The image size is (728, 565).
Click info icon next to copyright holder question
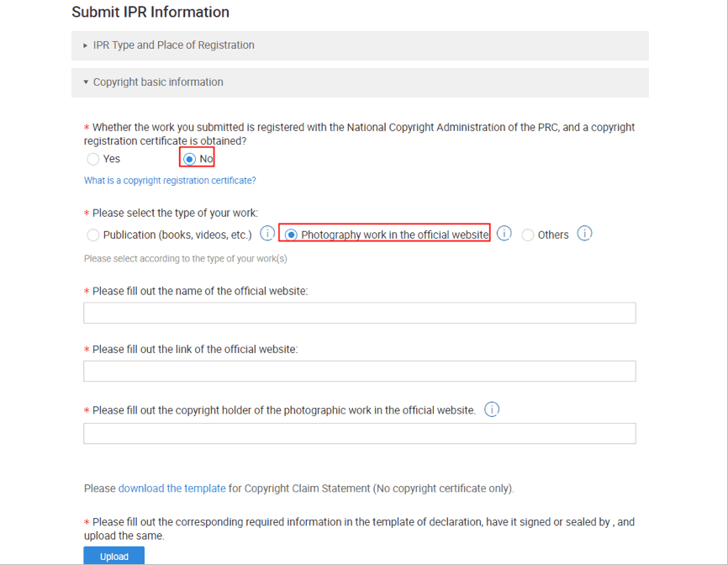coord(492,409)
